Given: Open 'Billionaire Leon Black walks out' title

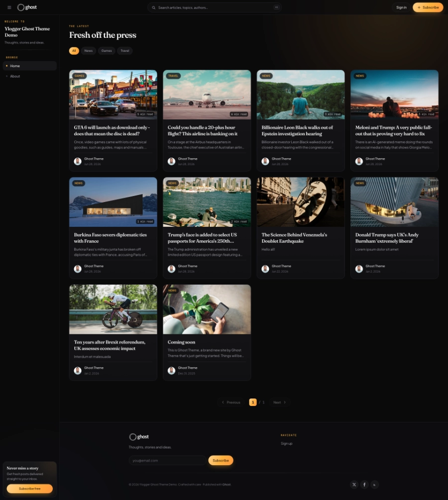Looking at the screenshot, I should pos(297,130).
